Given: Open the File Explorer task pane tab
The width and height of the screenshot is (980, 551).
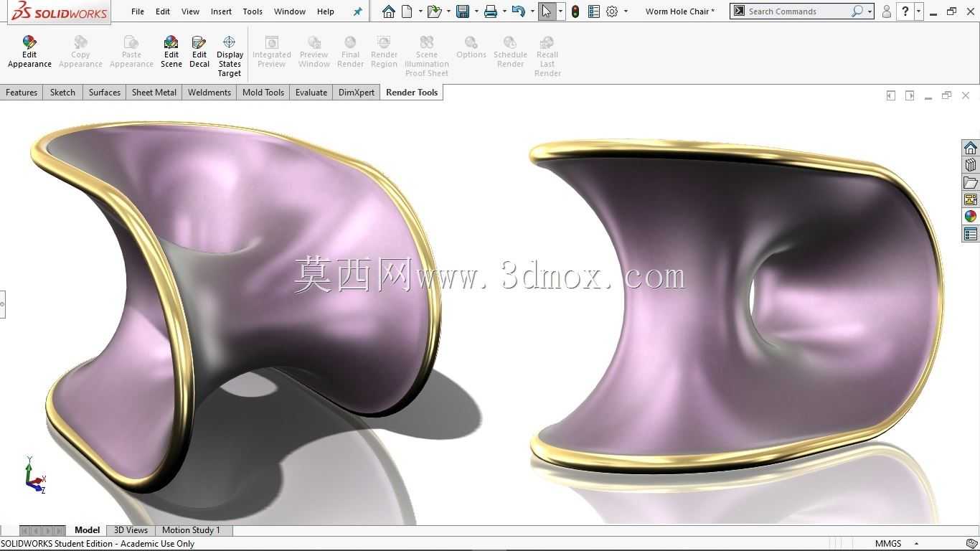Looking at the screenshot, I should 971,182.
